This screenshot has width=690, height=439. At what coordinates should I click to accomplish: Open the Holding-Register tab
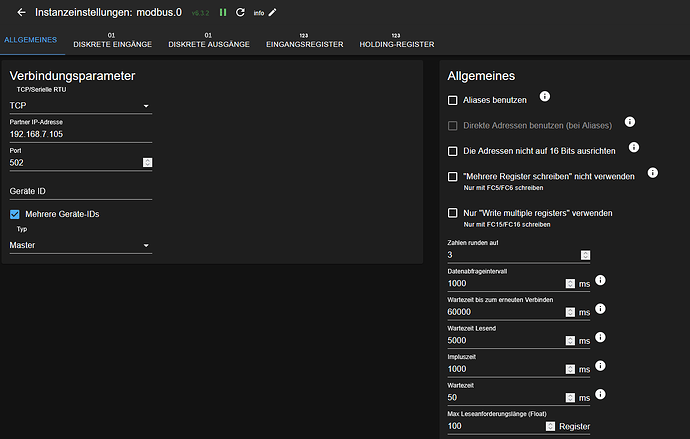point(397,40)
